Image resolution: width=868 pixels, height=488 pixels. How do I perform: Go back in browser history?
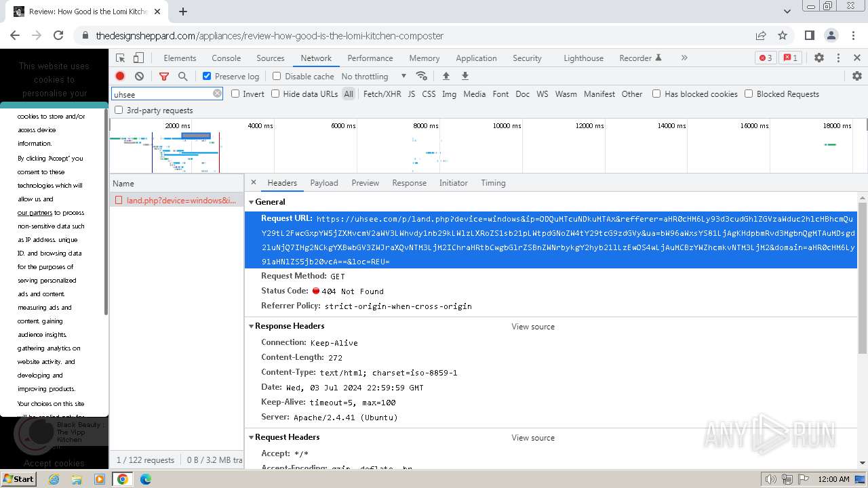(x=15, y=35)
